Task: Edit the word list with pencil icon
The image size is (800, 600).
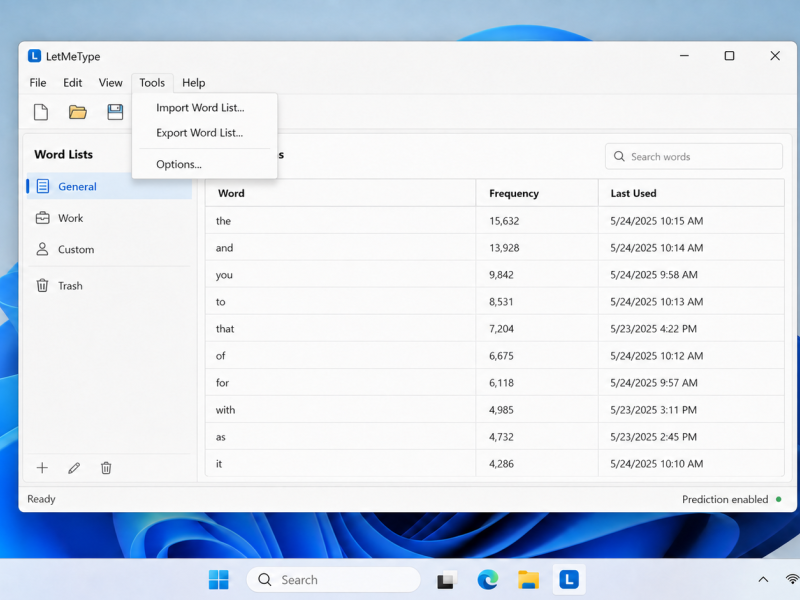Action: pos(74,468)
